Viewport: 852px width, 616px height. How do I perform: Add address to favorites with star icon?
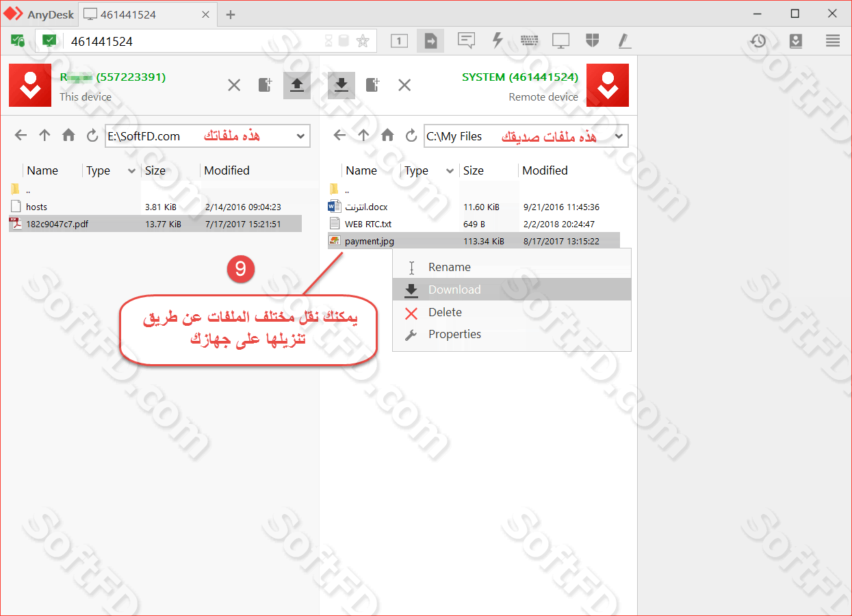pyautogui.click(x=363, y=42)
